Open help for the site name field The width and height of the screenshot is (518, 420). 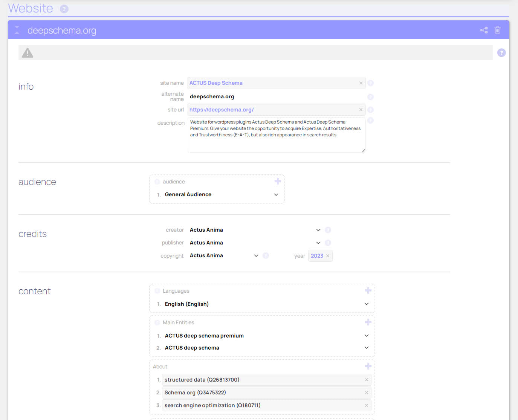click(x=370, y=83)
